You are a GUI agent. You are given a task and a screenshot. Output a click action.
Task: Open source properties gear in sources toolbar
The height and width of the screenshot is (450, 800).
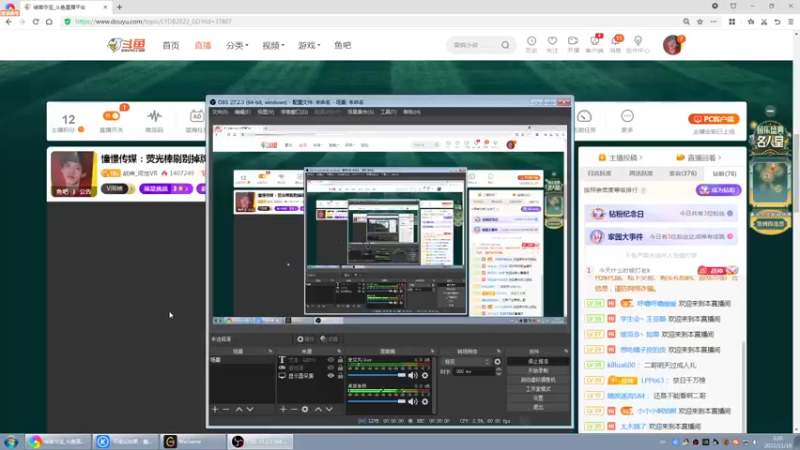coord(305,409)
